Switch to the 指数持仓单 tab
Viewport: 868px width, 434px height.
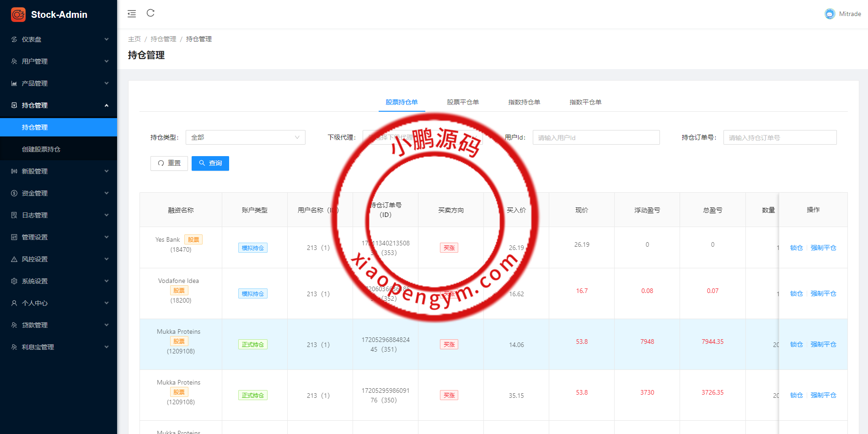pyautogui.click(x=524, y=102)
